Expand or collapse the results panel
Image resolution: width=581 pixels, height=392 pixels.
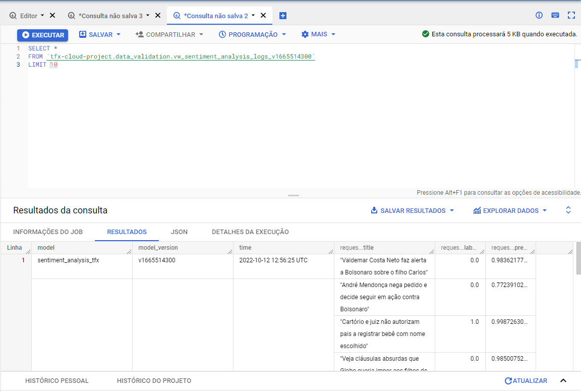click(568, 210)
